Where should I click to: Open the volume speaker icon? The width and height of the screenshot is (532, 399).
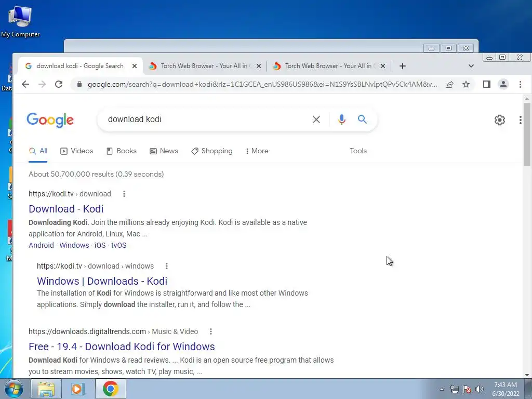coord(480,389)
